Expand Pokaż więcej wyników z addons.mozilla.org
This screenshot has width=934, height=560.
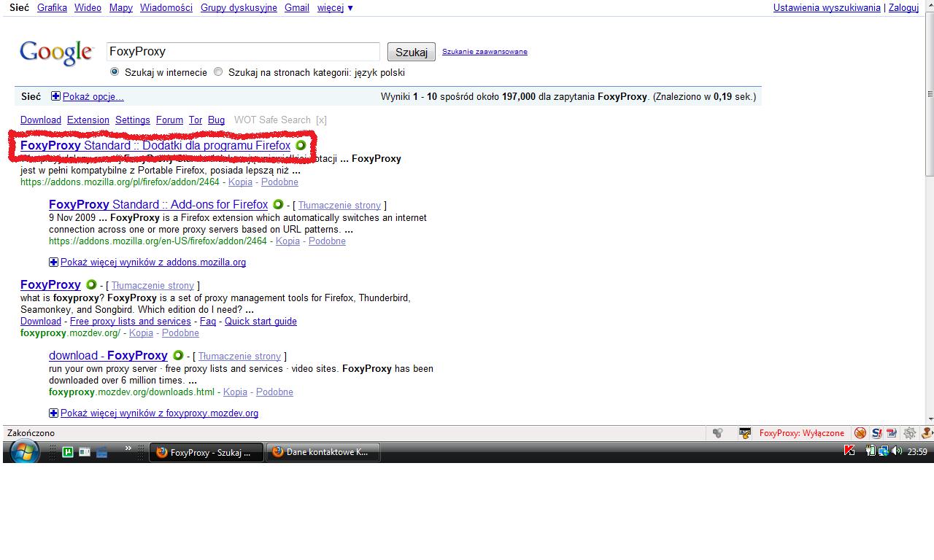coord(147,262)
